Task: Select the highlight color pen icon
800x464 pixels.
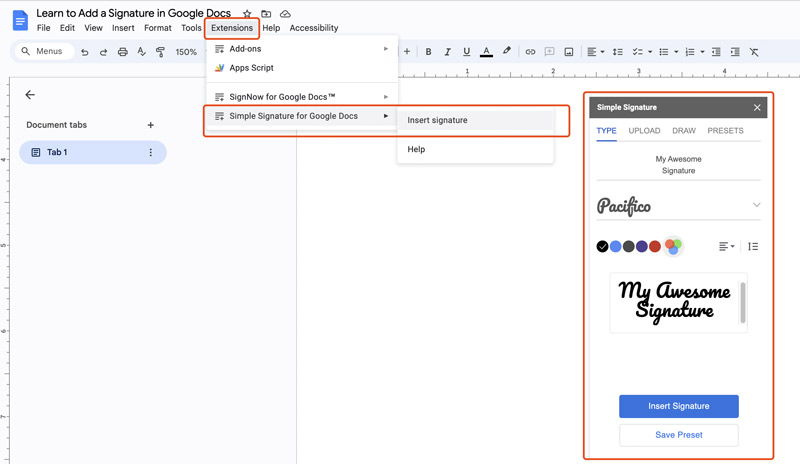Action: point(507,52)
